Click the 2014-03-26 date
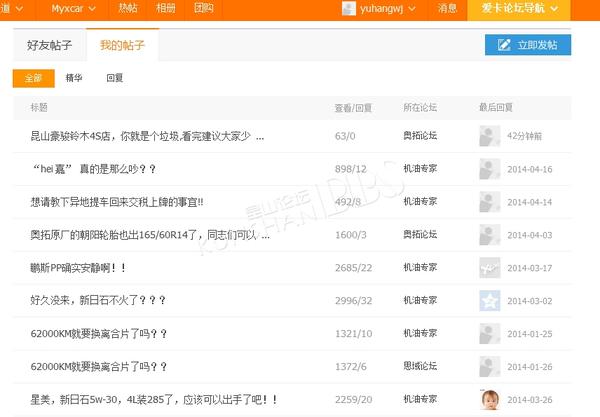Image resolution: width=600 pixels, height=417 pixels. click(x=530, y=400)
